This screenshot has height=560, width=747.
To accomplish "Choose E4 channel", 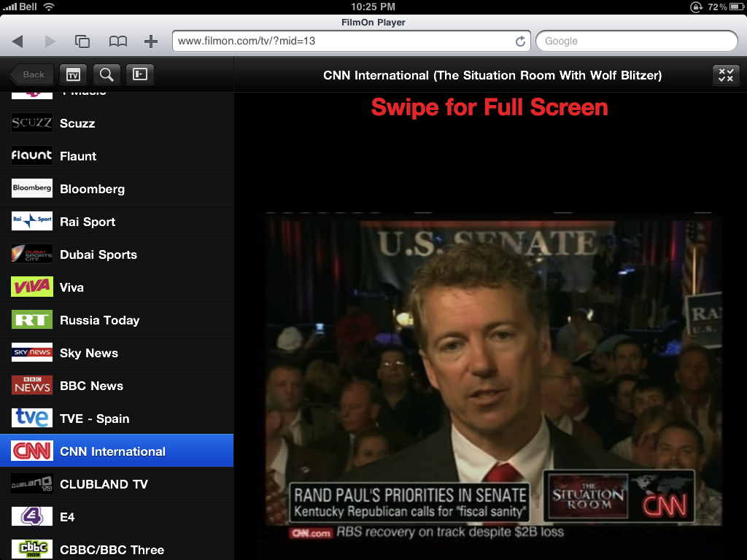I will (117, 517).
